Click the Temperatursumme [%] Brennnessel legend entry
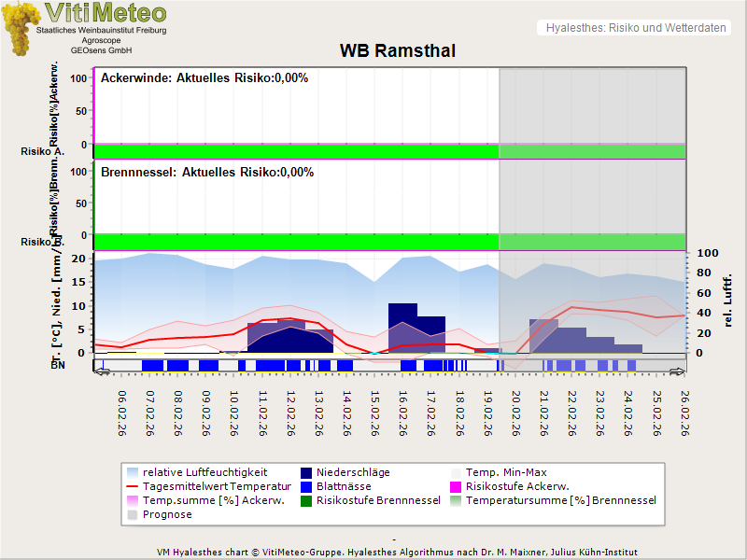 click(560, 501)
